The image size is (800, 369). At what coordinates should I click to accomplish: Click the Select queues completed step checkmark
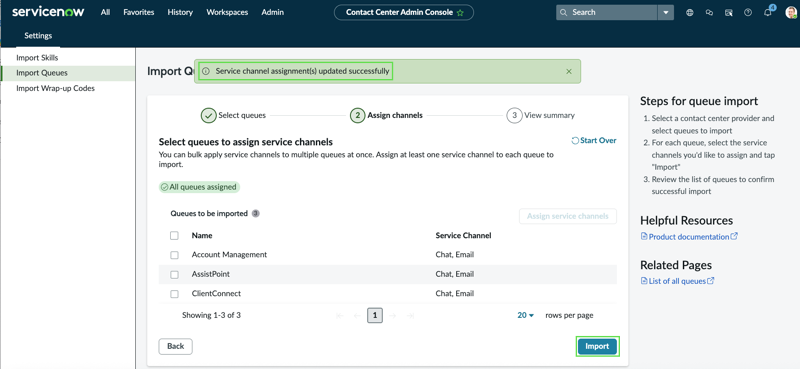coord(208,115)
